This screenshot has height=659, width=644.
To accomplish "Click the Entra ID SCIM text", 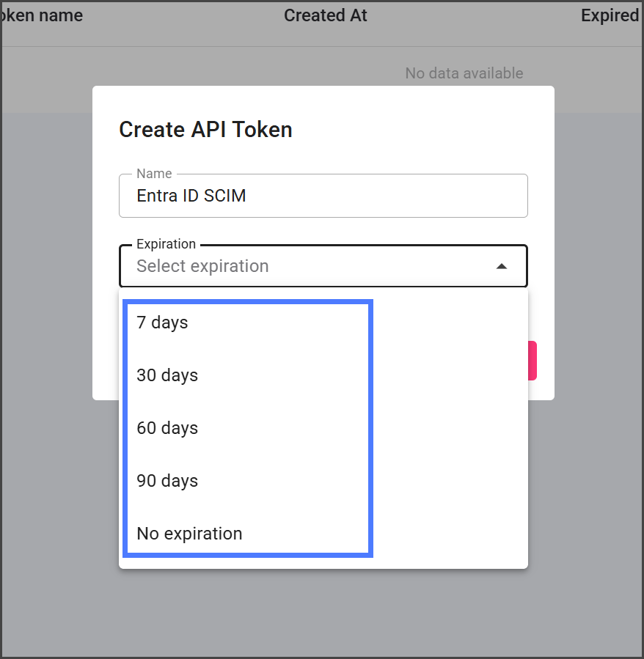I will tap(191, 196).
